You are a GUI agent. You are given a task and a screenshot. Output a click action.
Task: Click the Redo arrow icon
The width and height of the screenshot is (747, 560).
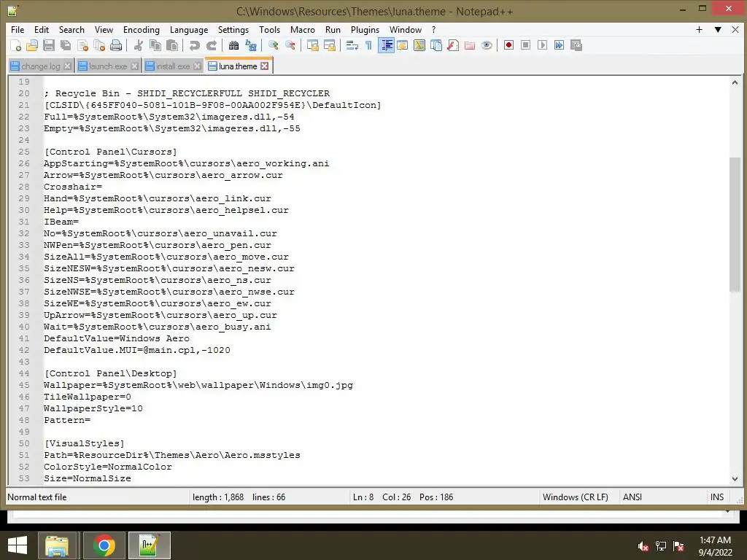[212, 45]
